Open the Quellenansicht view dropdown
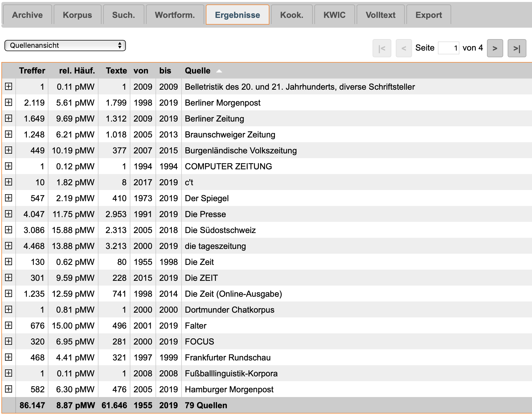Screen dimensions: 532x418 pos(65,46)
